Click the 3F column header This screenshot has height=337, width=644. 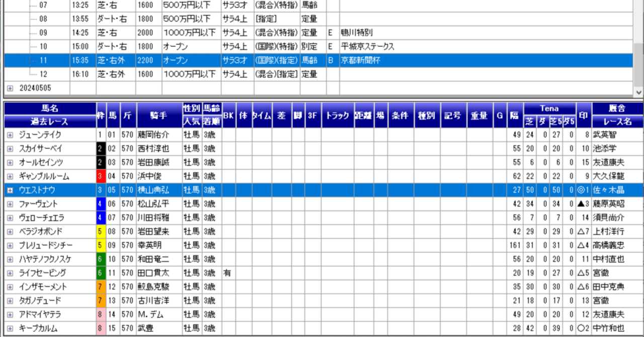pyautogui.click(x=313, y=115)
